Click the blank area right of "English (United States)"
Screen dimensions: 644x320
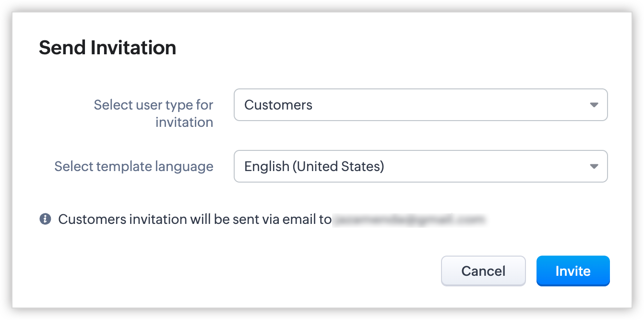(480, 166)
